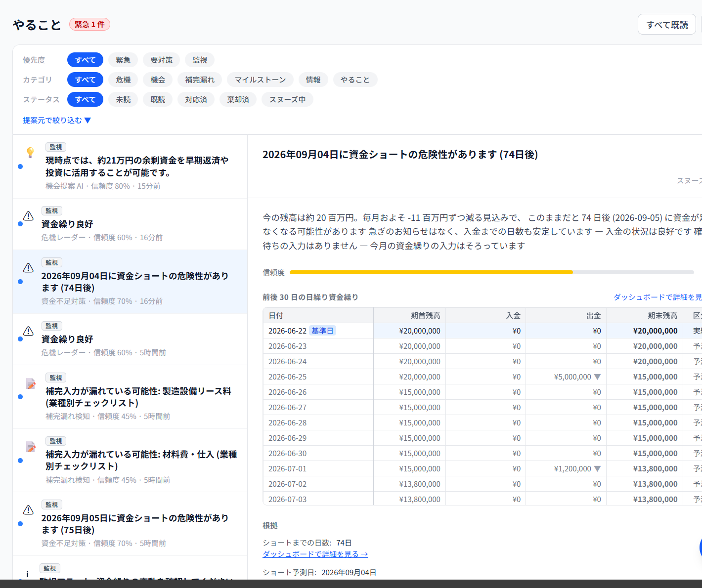
Task: Click warning icon beside 2026年09月05日 item
Action: [x=29, y=510]
